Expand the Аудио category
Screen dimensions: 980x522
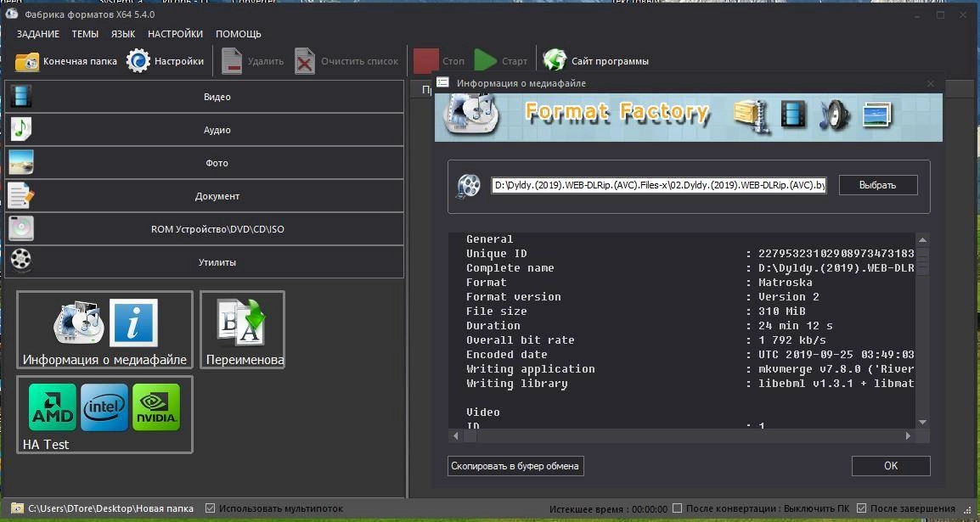pos(205,130)
